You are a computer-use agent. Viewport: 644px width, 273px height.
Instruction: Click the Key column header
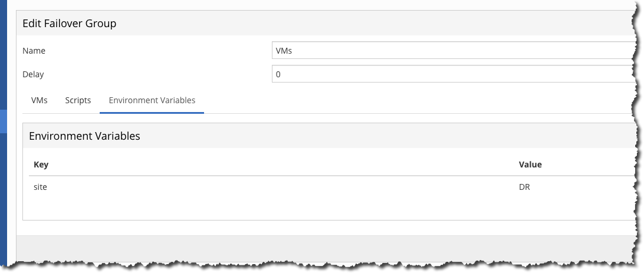[41, 165]
